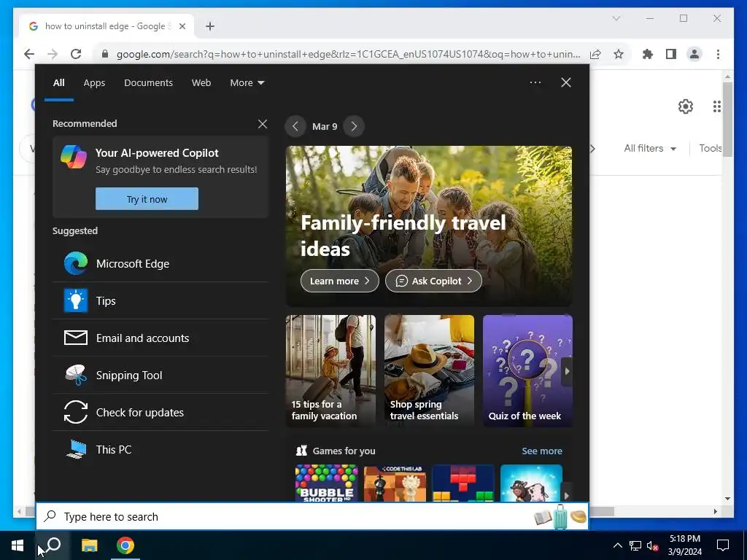Launch Bubble Shooter game thumbnail

[326, 483]
